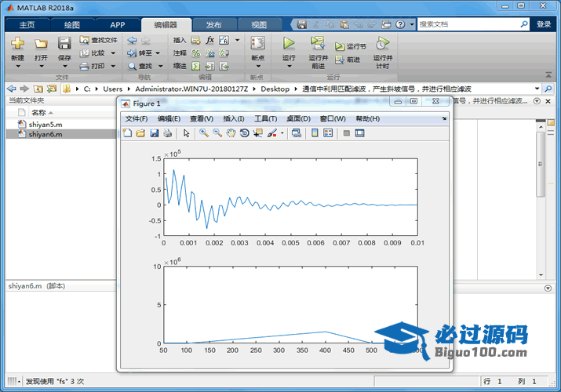The image size is (561, 392).
Task: Select the Pan hand tool in Figure toolbar
Action: click(x=231, y=133)
